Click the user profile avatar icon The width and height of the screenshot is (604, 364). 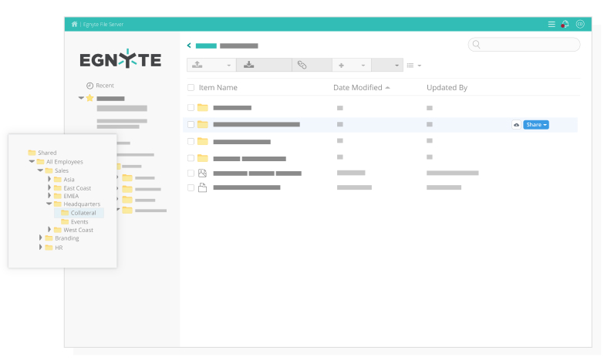580,24
